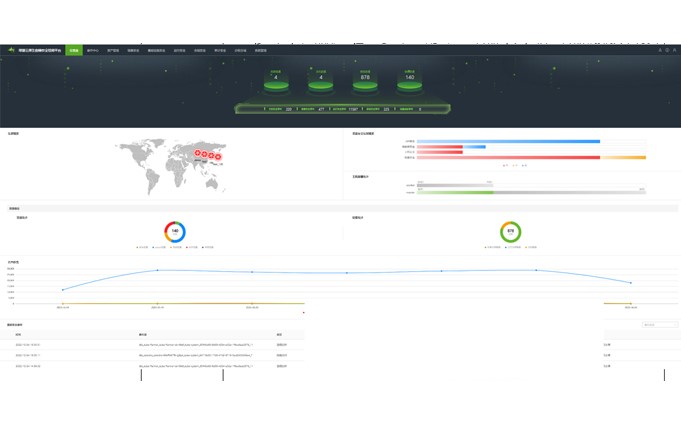Toggle the first legend item under bar chart

tap(506, 166)
